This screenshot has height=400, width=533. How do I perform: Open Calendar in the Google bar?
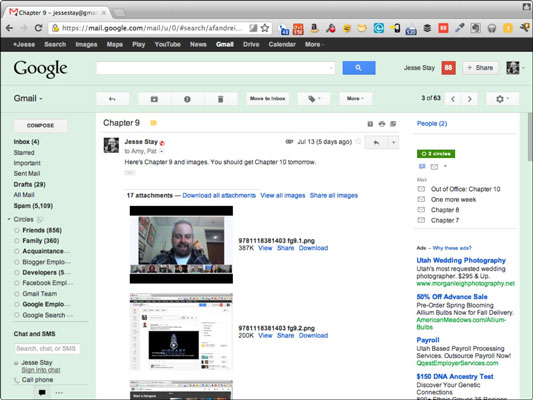pos(282,45)
